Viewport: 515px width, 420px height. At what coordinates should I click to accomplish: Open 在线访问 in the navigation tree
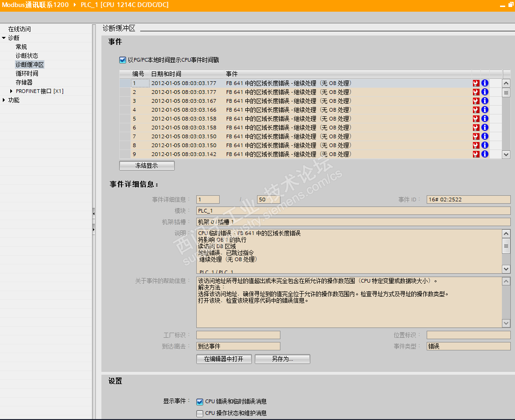pos(19,29)
